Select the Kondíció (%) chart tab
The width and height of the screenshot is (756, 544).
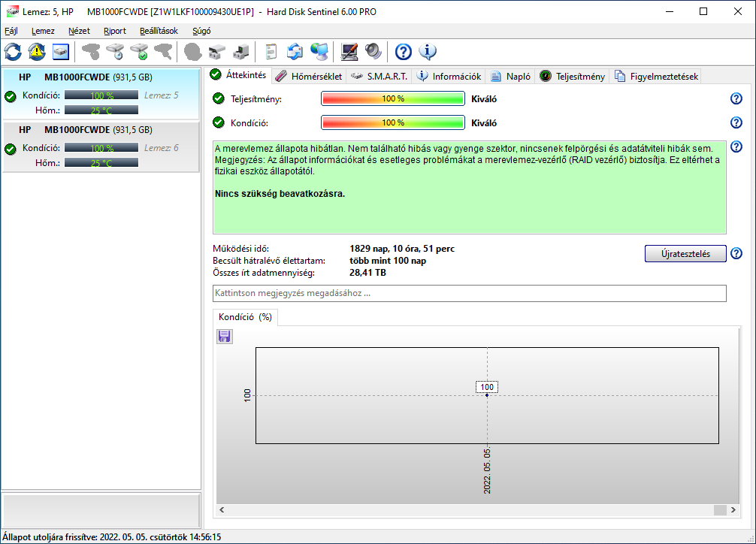[245, 317]
